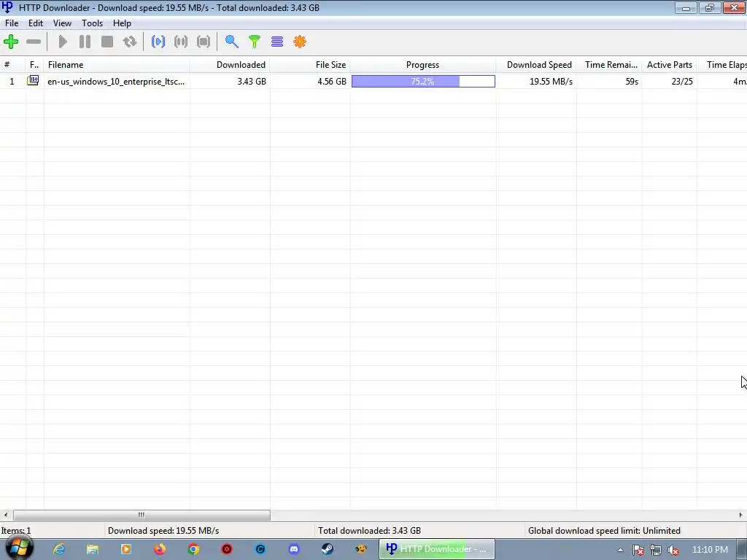Open the Tools menu
747x560 pixels.
point(92,23)
